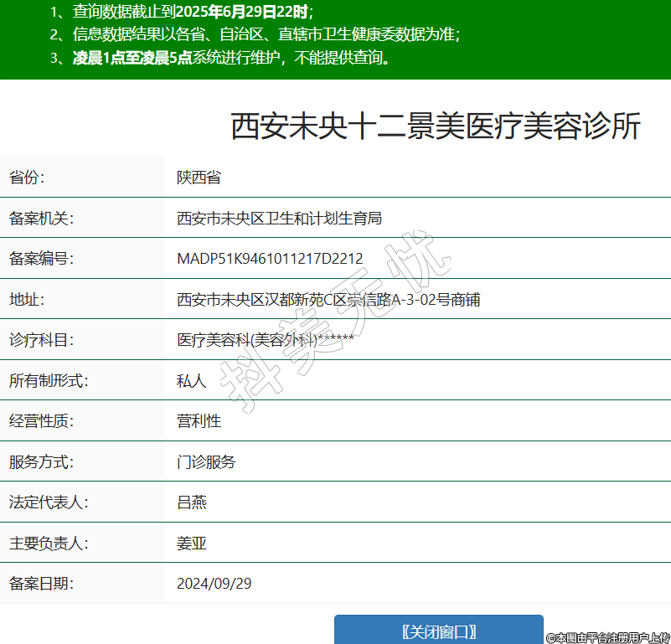Click the 【关闭窗口】 close window button
This screenshot has width=671, height=644.
point(438,631)
